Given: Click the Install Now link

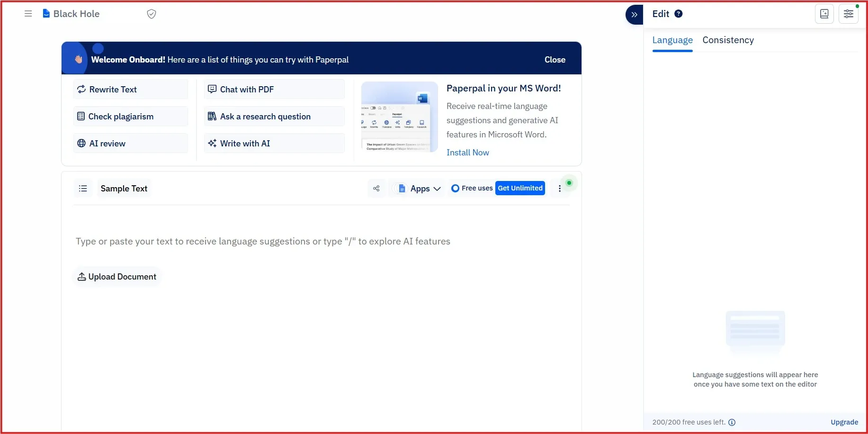Looking at the screenshot, I should 467,153.
